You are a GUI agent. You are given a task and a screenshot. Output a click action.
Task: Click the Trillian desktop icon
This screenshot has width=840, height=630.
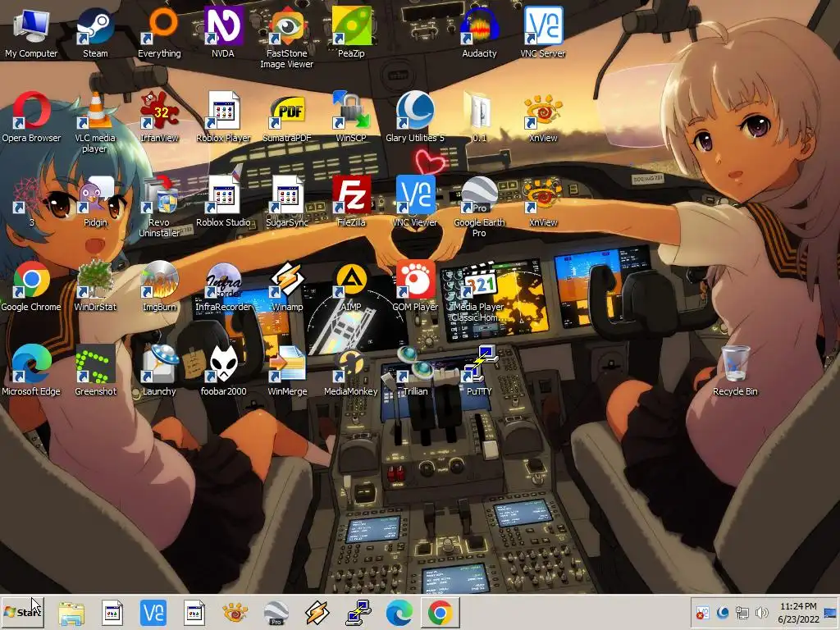point(414,371)
